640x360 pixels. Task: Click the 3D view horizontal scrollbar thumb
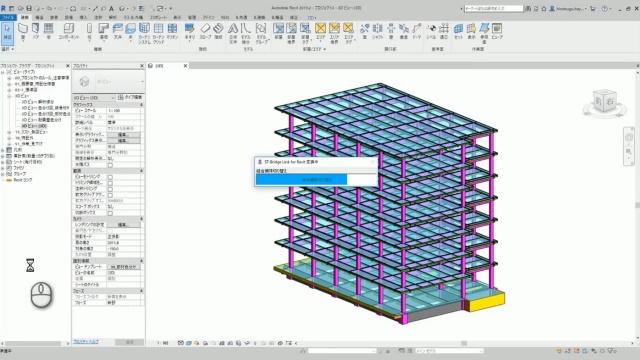[464, 343]
